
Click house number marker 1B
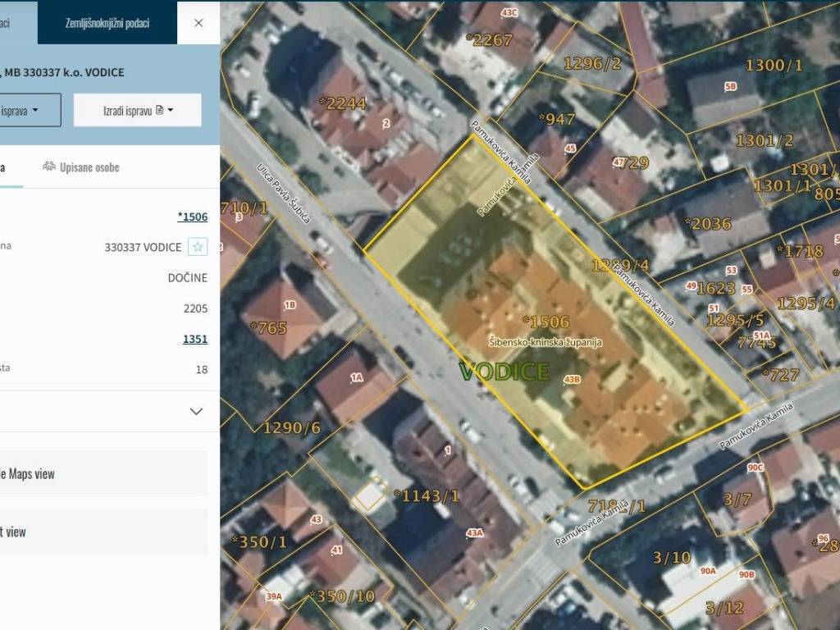coord(290,305)
